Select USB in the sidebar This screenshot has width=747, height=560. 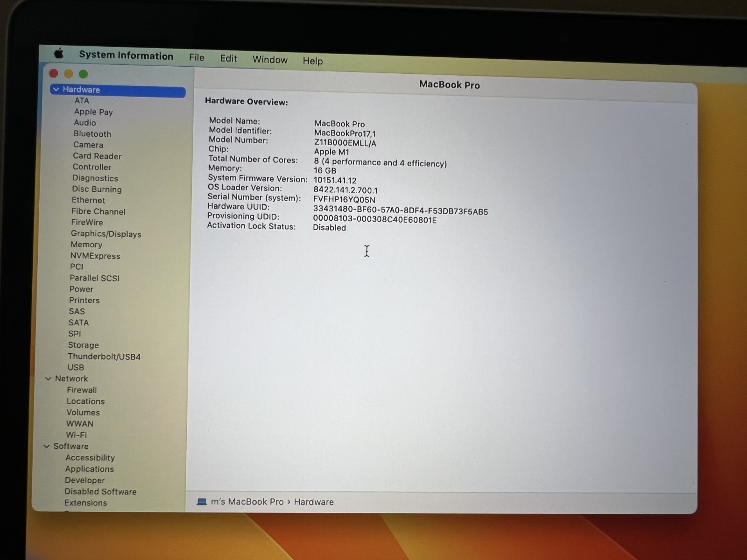76,368
